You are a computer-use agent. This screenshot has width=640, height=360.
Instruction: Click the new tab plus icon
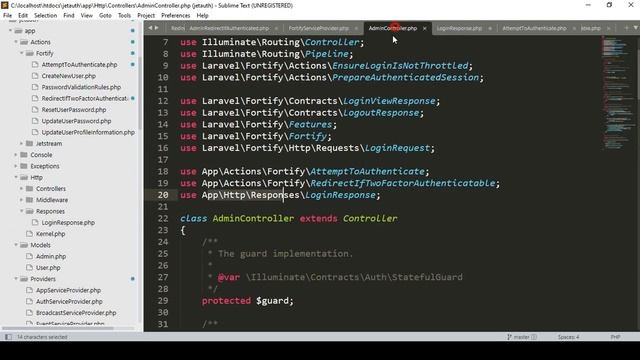[x=627, y=28]
